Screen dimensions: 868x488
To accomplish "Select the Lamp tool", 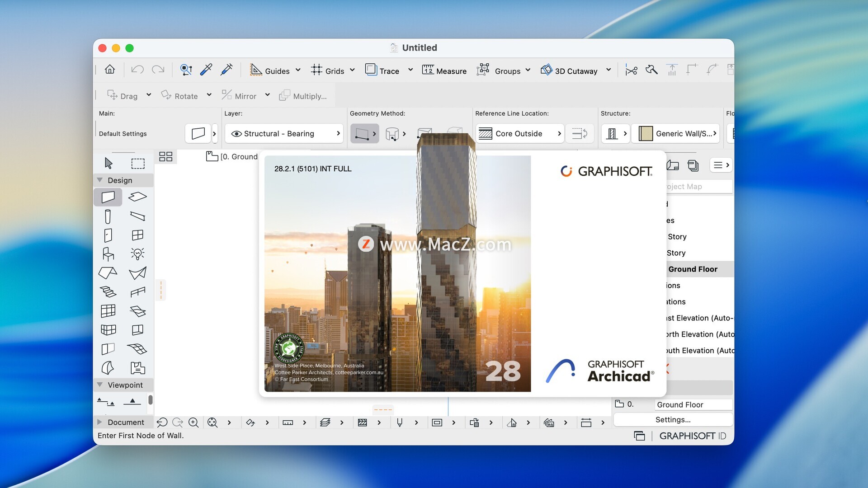I will pos(137,253).
